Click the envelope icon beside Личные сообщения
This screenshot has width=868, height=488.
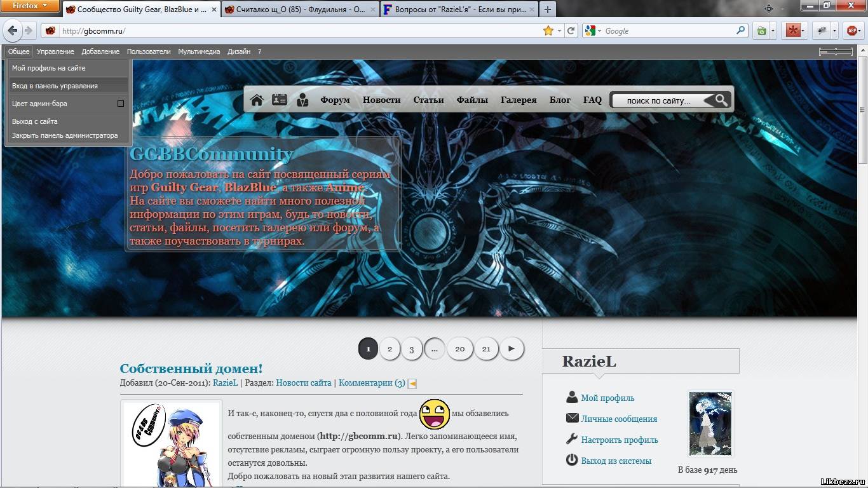click(x=572, y=418)
